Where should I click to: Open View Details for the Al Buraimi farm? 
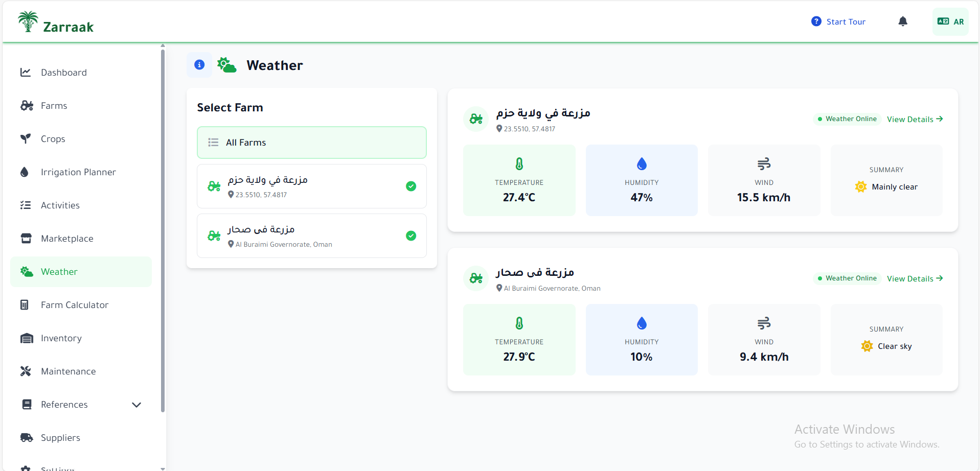pyautogui.click(x=915, y=278)
